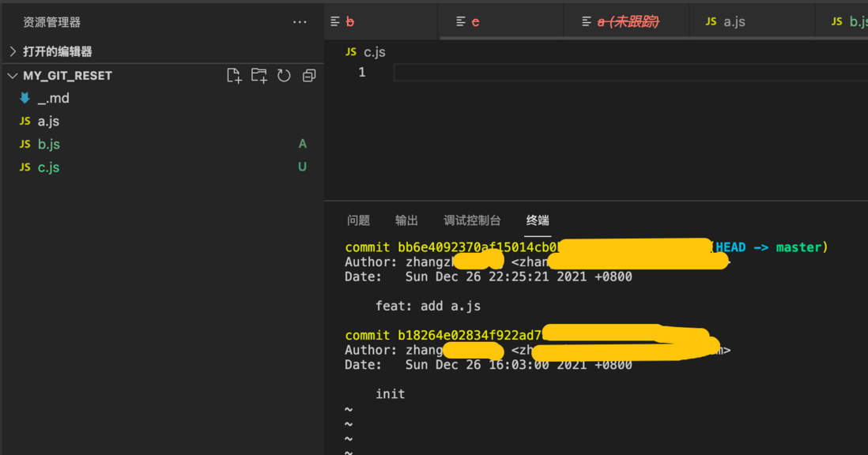Click the JS icon beside b.js in explorer
This screenshot has width=868, height=455.
[x=25, y=145]
